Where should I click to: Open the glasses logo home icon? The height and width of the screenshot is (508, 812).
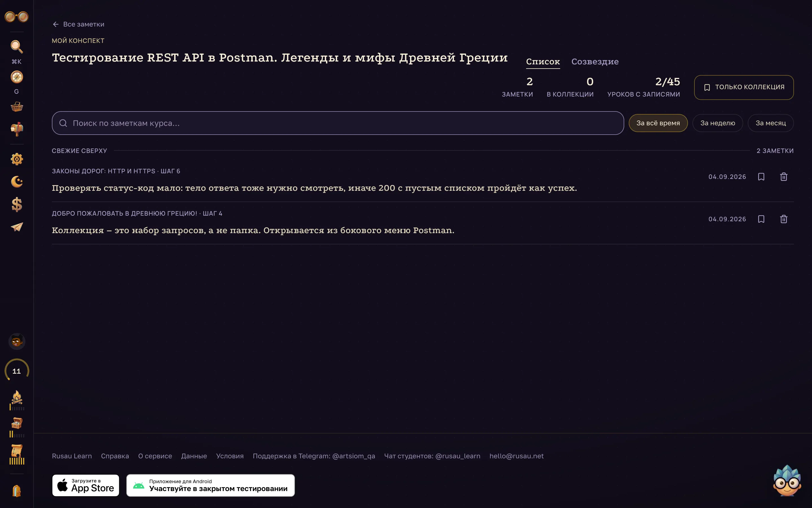pos(16,16)
